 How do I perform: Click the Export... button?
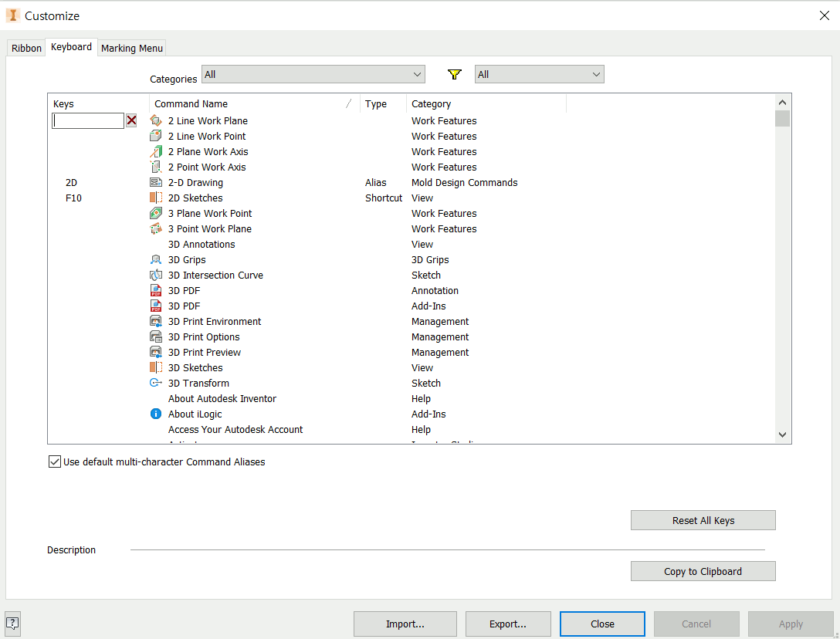tap(507, 624)
